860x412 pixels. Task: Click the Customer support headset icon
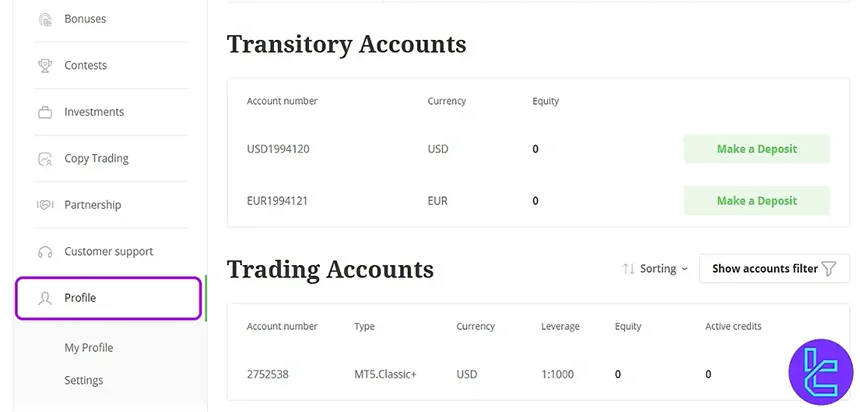click(x=44, y=252)
